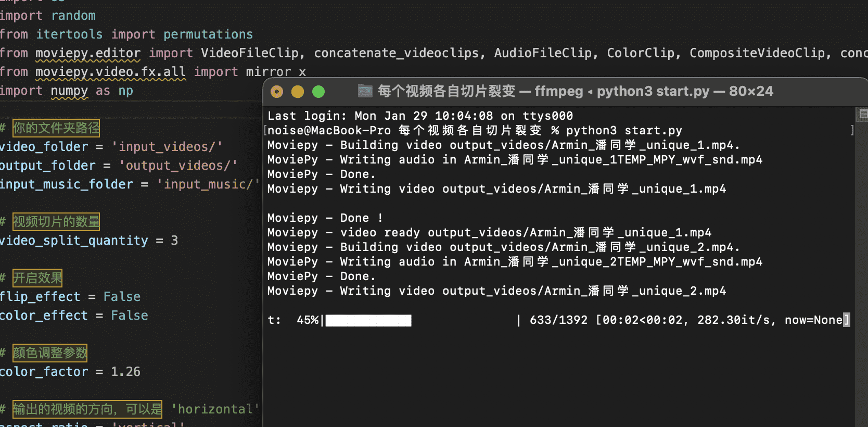Viewport: 868px width, 427px height.
Task: Click the terminal progress bar at 45%
Action: click(368, 320)
